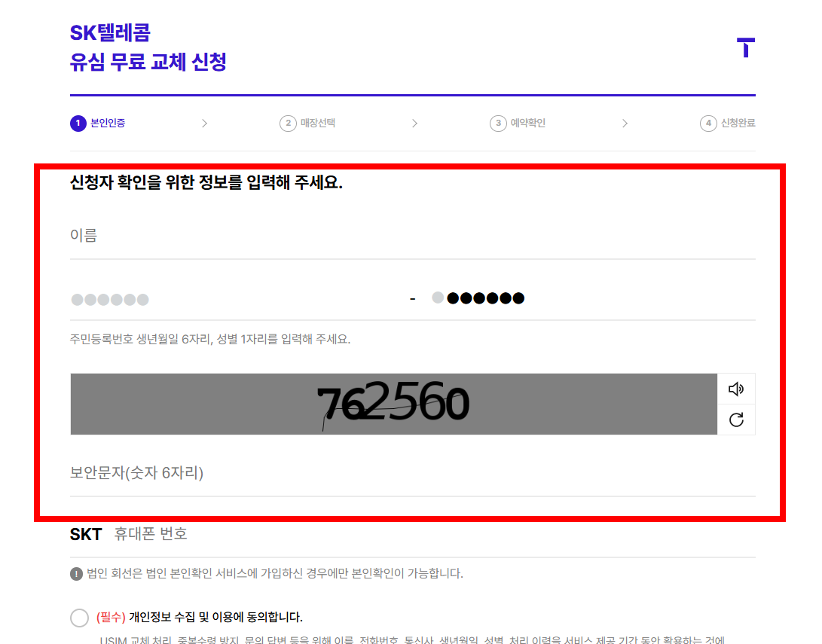Screen dimensions: 822x644
Task: Focus the 이름 name input field
Action: [413, 236]
